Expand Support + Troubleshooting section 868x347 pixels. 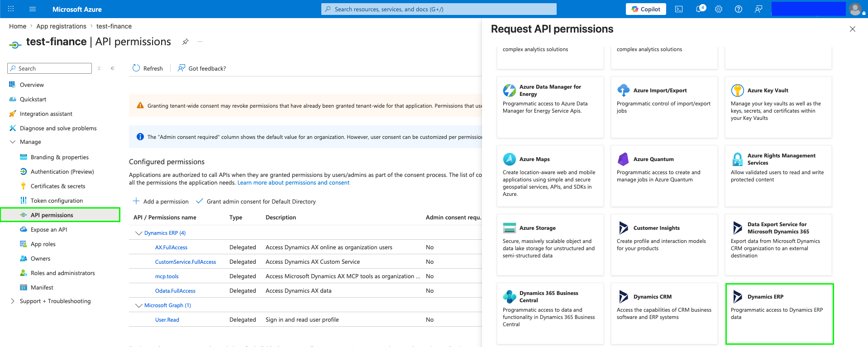[x=55, y=301]
